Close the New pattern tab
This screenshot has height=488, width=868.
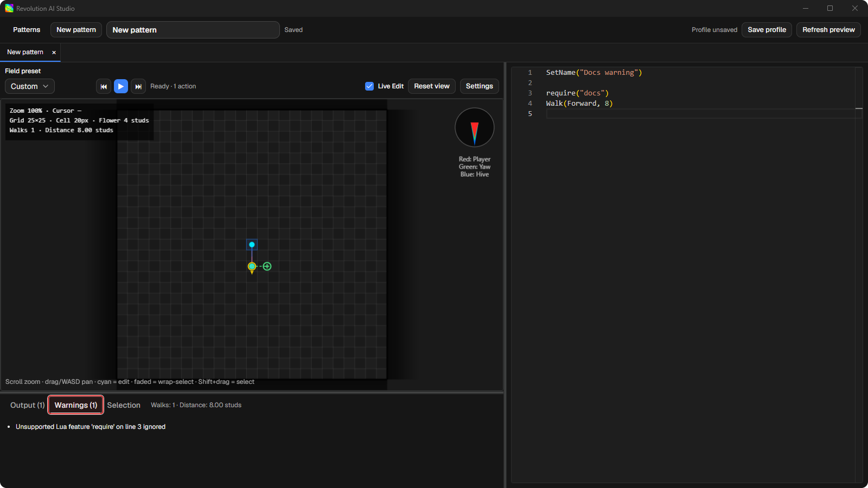click(54, 53)
